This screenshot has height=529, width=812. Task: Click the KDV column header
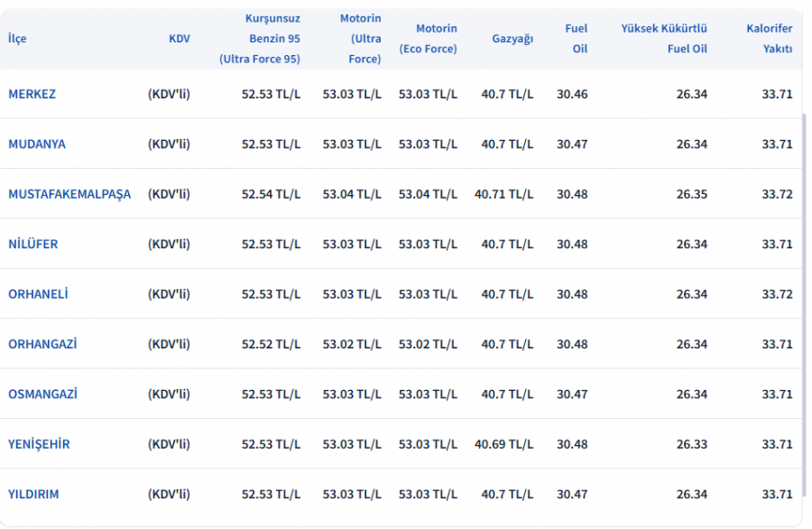click(180, 38)
